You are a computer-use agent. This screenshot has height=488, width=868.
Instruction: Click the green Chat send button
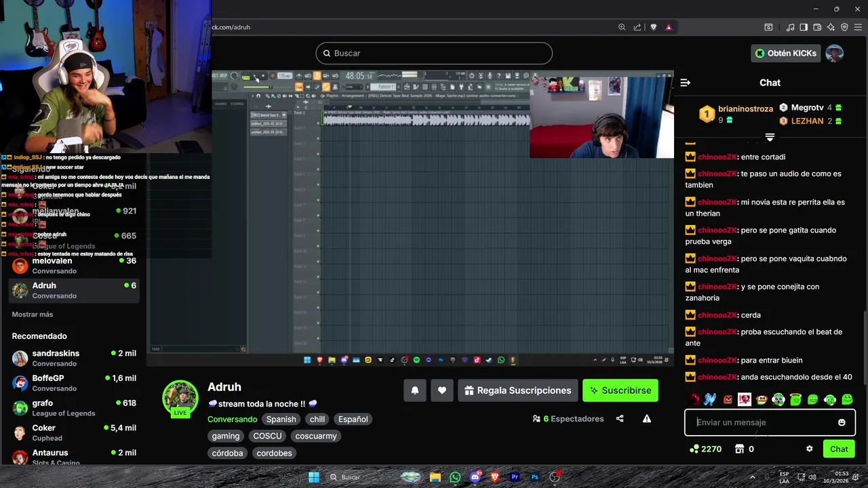839,449
